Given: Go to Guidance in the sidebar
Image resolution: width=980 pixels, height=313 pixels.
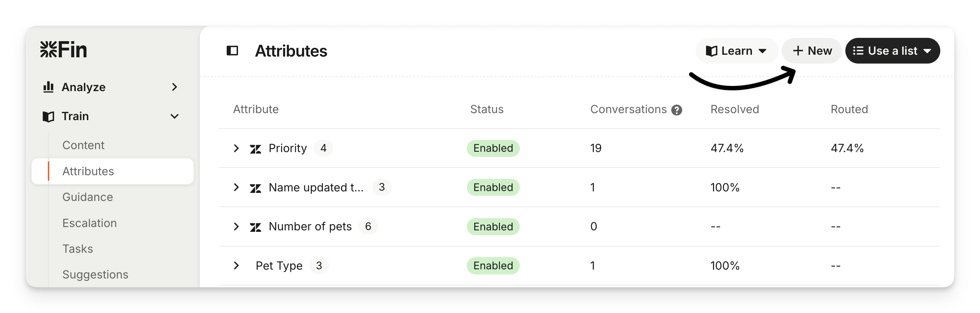Looking at the screenshot, I should click(88, 197).
